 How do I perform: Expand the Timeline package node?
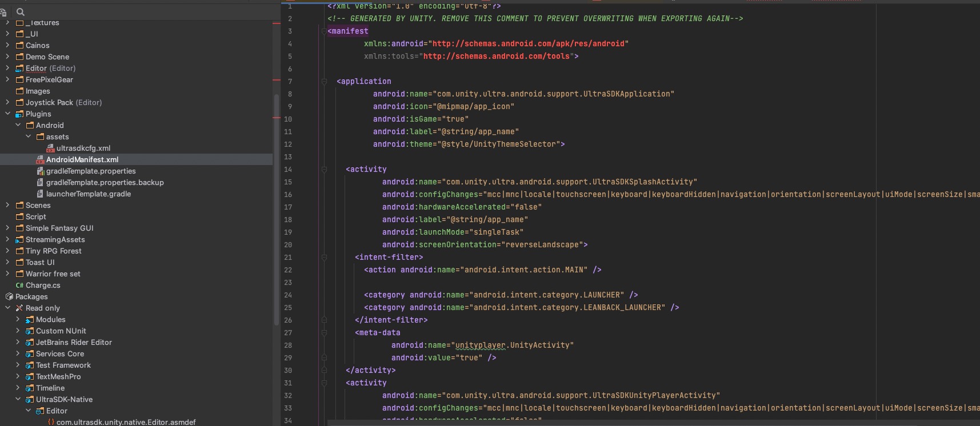[x=18, y=388]
